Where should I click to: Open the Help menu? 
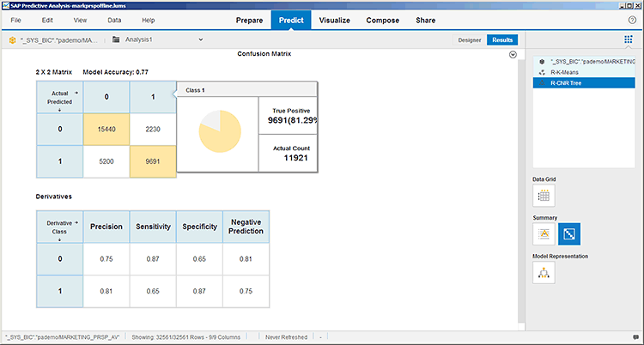[149, 20]
